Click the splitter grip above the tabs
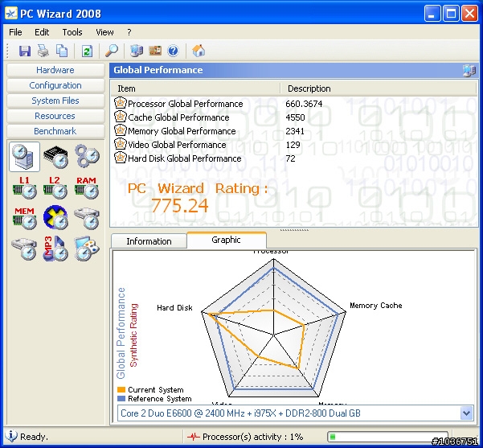 pos(294,230)
